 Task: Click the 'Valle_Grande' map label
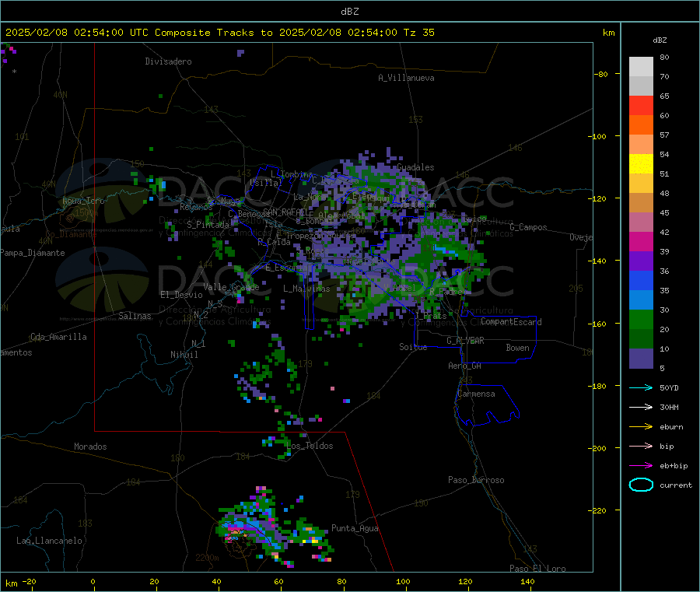point(231,287)
